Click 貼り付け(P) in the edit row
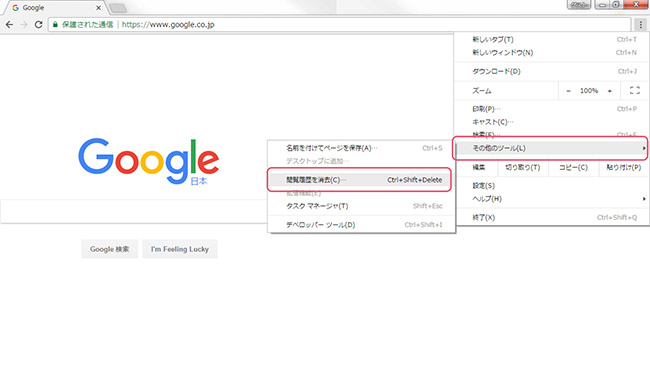Viewport: 650px width, 392px height. 623,167
